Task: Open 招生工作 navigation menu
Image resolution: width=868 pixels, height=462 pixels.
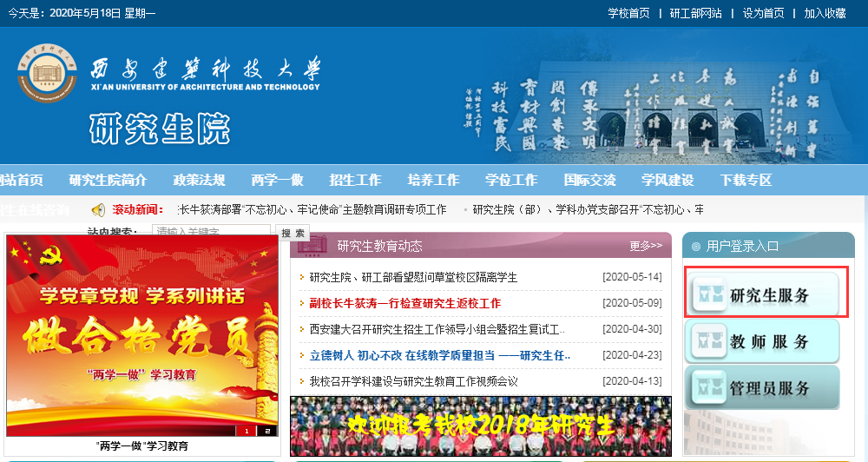Action: (355, 180)
